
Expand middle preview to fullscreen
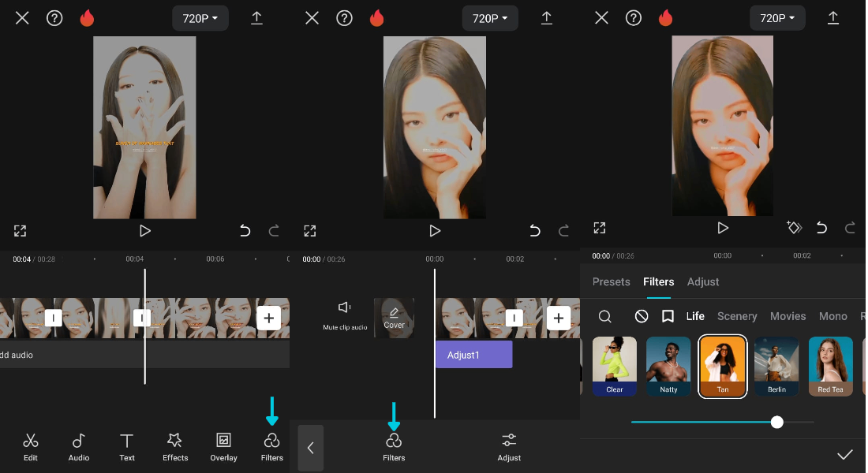click(x=310, y=231)
